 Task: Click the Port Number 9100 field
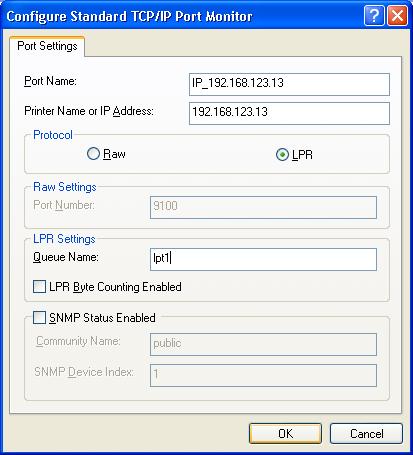pos(263,207)
